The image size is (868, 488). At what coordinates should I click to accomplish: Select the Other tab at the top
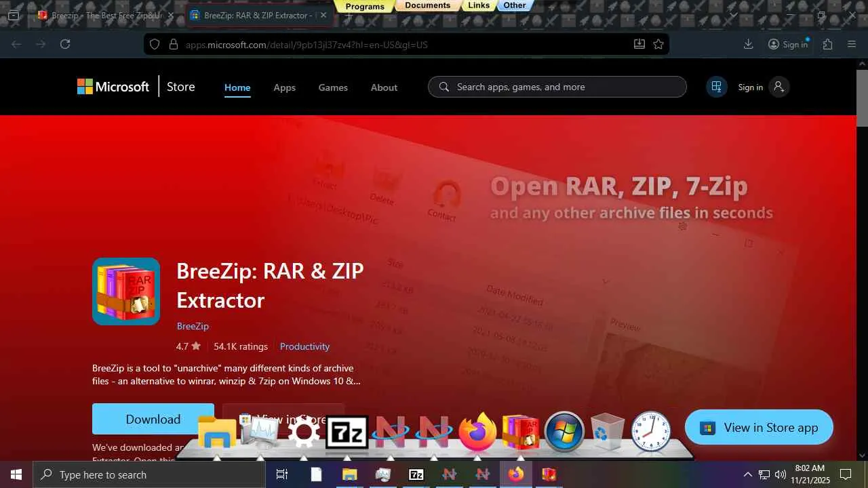[x=515, y=5]
